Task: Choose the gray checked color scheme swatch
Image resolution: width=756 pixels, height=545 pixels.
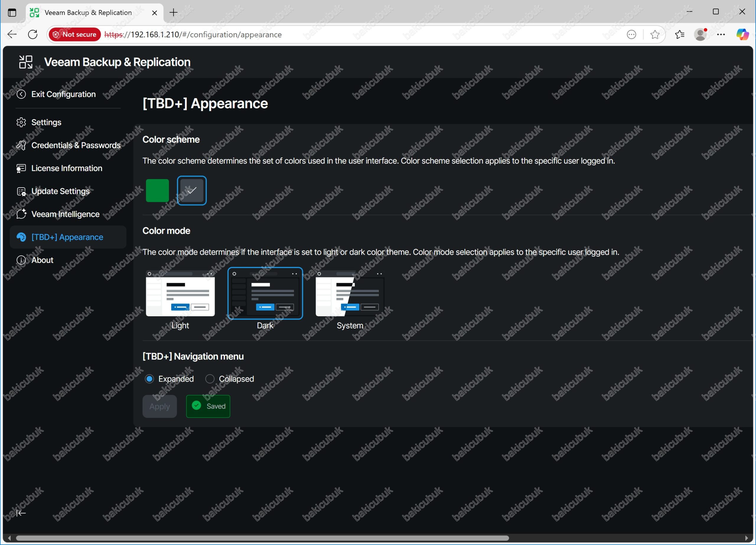Action: click(192, 190)
